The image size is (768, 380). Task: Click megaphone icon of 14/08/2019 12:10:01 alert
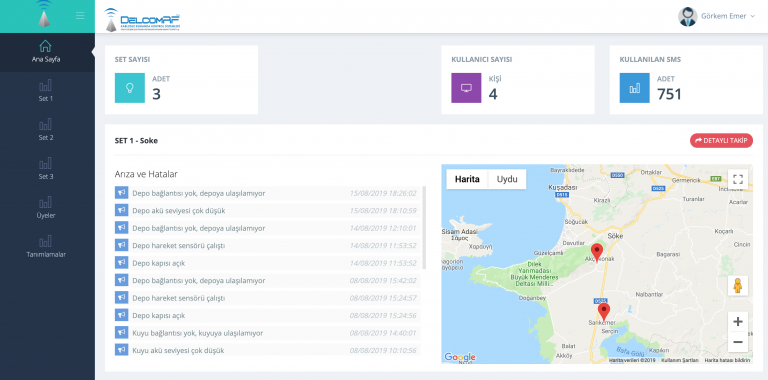pyautogui.click(x=121, y=228)
